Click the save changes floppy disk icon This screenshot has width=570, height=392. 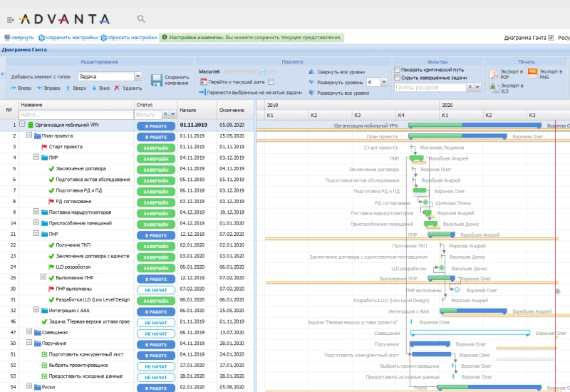(x=157, y=80)
